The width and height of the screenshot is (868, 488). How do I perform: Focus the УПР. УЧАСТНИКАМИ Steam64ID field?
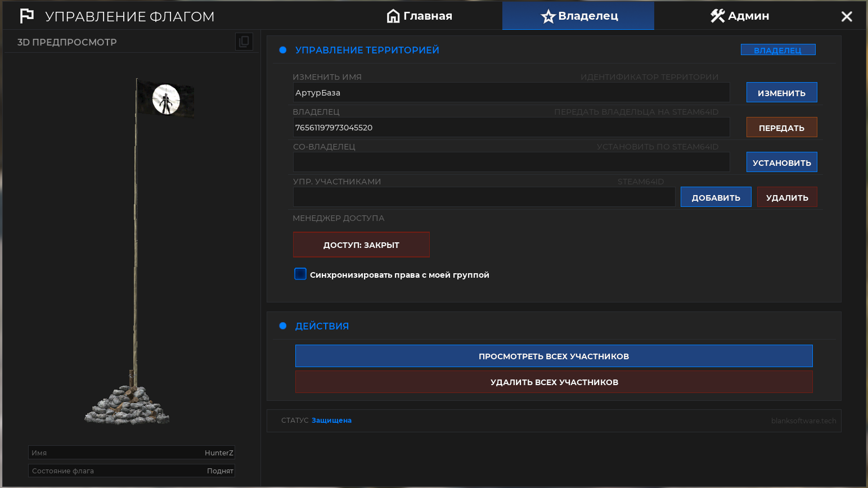[x=484, y=197]
